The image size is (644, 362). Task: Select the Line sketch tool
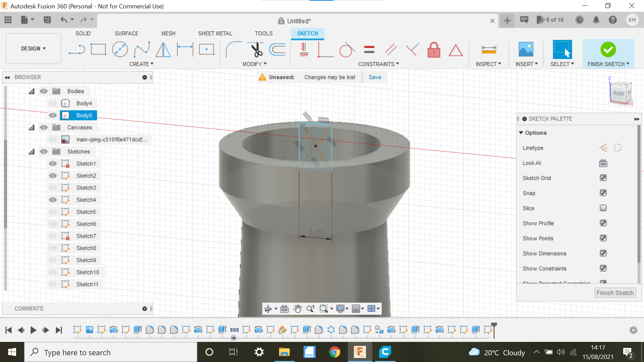[77, 50]
